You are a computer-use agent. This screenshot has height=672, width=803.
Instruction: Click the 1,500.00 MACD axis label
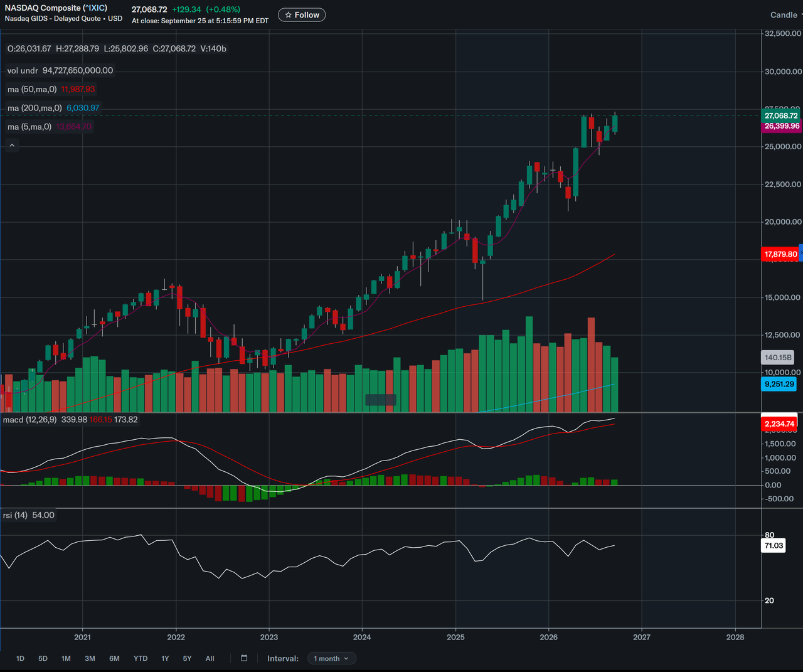780,444
